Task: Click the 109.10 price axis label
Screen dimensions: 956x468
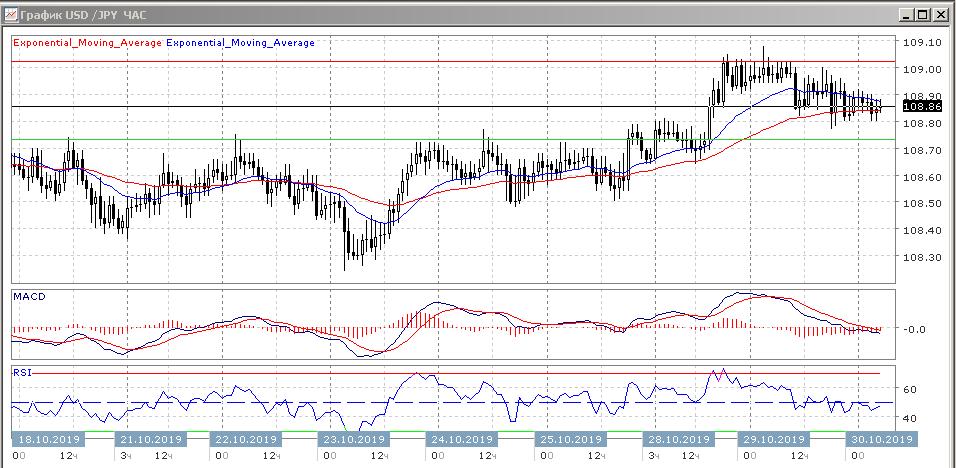Action: (921, 43)
